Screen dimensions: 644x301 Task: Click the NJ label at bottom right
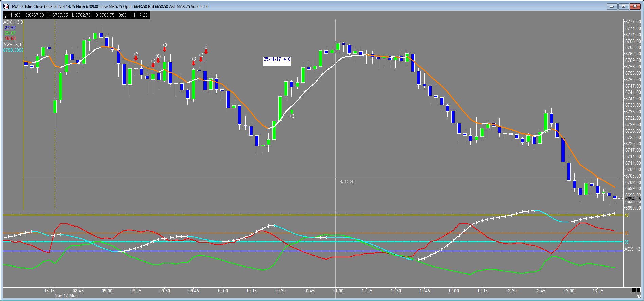tap(639, 297)
